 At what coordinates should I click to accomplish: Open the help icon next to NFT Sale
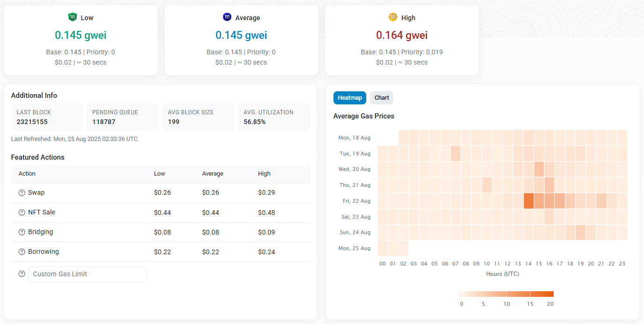(22, 212)
